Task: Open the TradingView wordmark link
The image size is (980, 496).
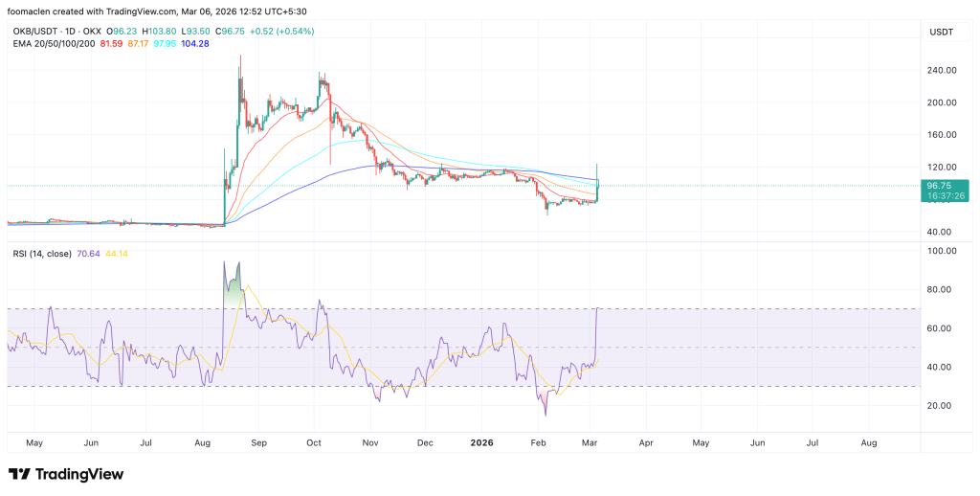Action: (78, 474)
